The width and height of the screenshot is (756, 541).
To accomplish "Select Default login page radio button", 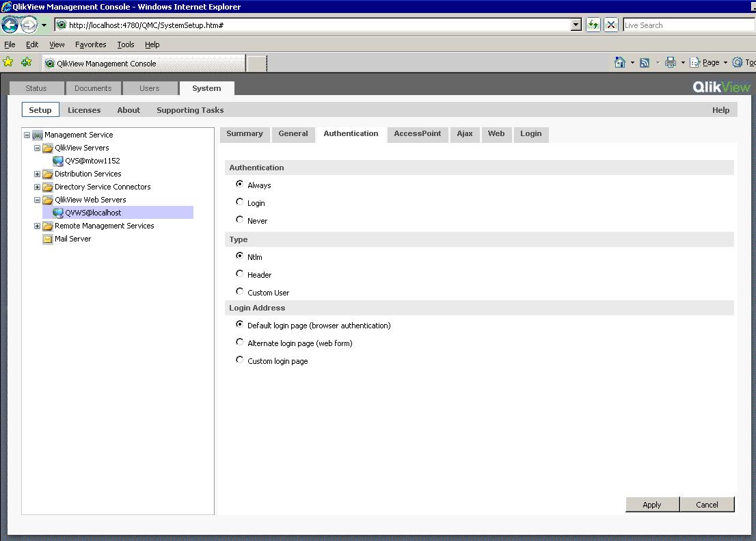I will click(x=240, y=324).
